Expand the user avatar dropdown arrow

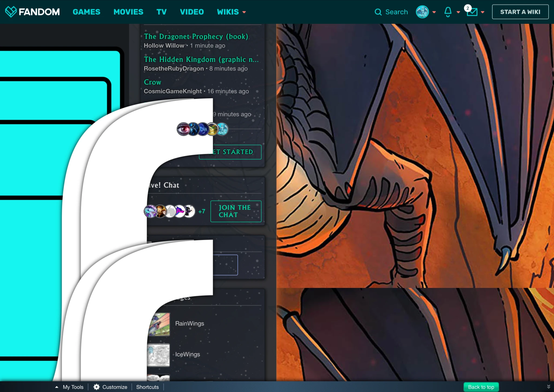pos(434,12)
